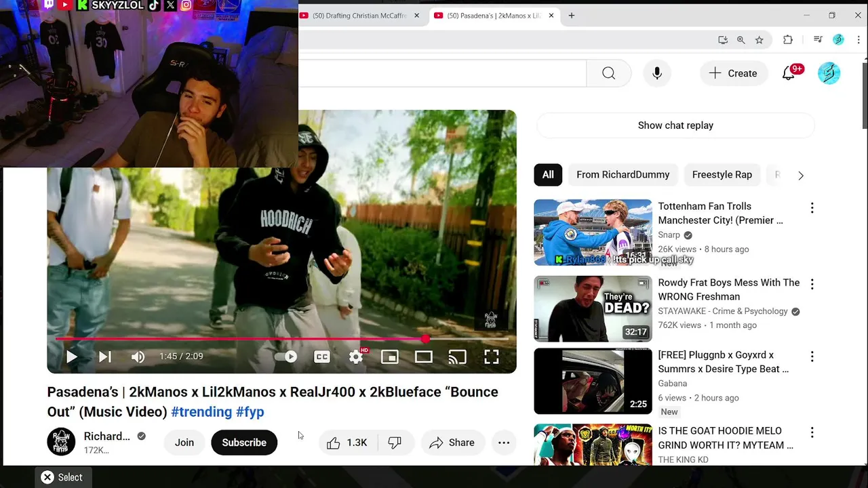Open options for GOAT Hoodie Melo video
This screenshot has width=868, height=488.
[812, 432]
